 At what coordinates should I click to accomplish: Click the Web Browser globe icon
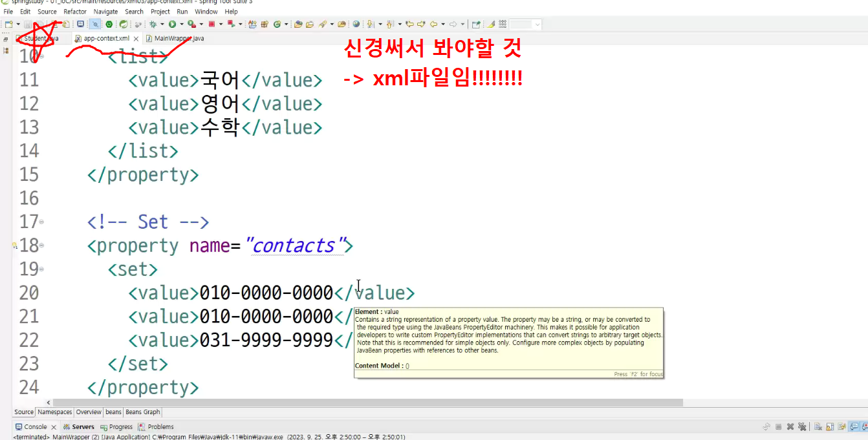coord(356,25)
